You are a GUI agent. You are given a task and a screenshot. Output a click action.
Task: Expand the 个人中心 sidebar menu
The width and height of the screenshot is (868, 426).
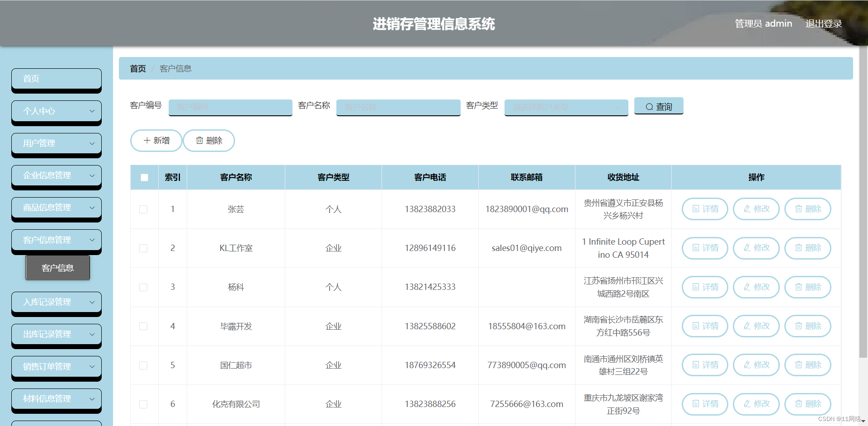(x=57, y=111)
